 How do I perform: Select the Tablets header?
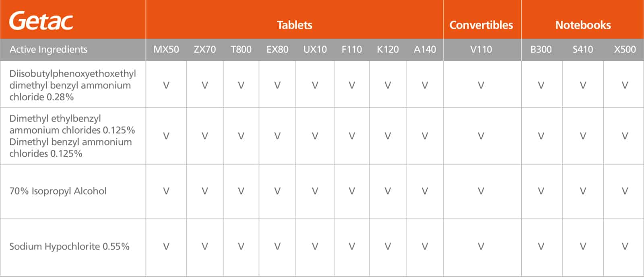295,25
